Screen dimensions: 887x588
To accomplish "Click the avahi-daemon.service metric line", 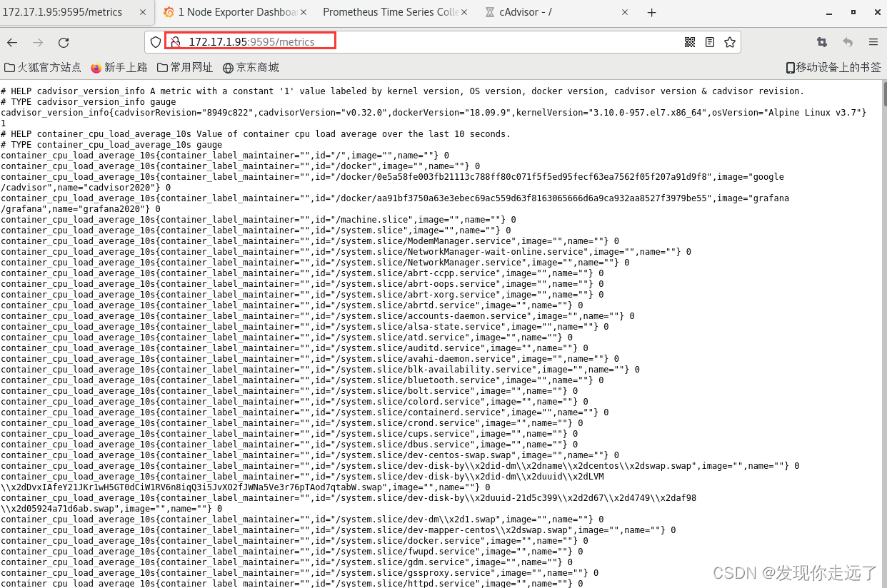I will tap(310, 359).
